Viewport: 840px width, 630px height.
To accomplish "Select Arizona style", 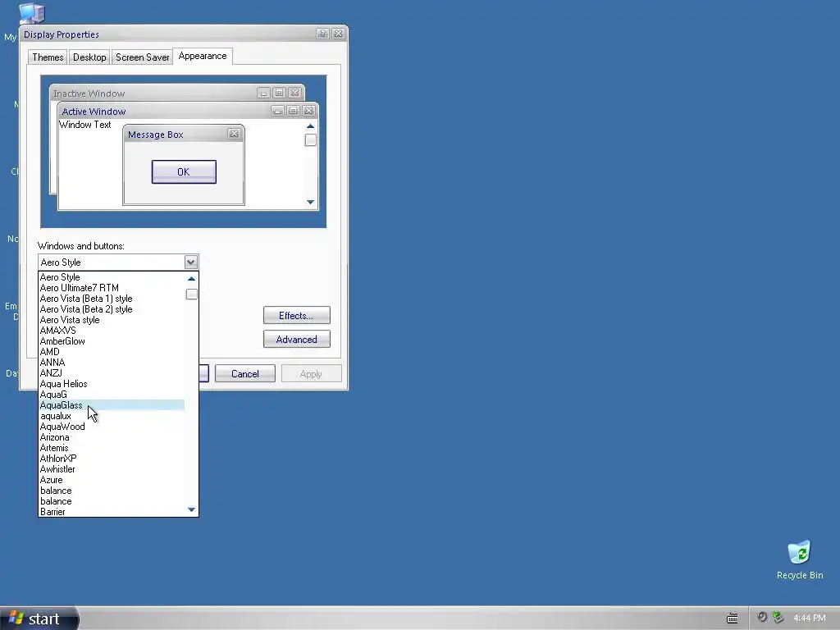I will pyautogui.click(x=112, y=438).
